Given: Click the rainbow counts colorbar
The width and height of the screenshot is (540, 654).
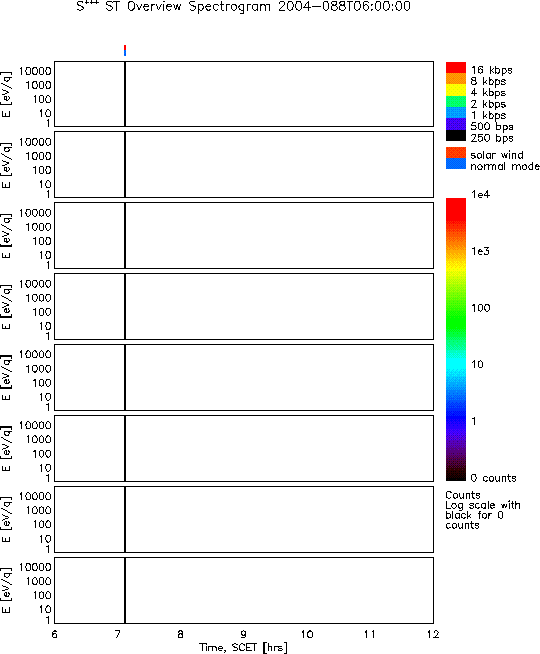Looking at the screenshot, I should coord(456,340).
